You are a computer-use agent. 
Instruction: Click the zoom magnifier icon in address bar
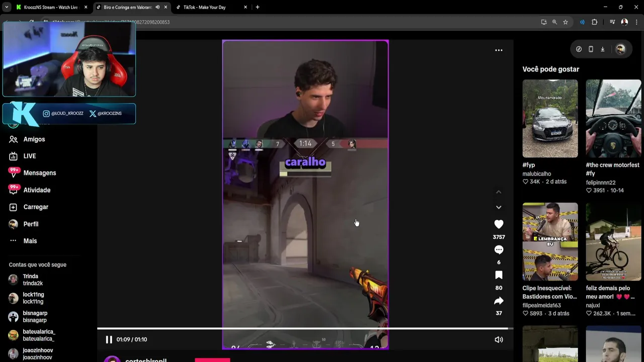coord(554,22)
